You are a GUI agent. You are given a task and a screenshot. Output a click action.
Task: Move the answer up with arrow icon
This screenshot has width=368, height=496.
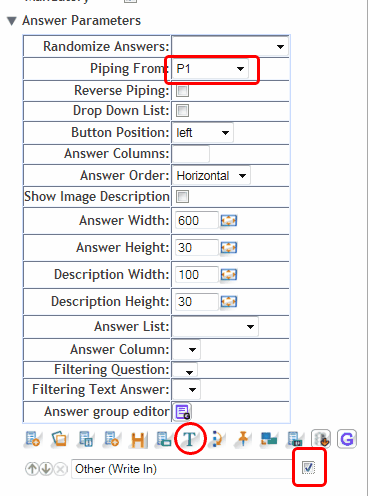[x=32, y=469]
